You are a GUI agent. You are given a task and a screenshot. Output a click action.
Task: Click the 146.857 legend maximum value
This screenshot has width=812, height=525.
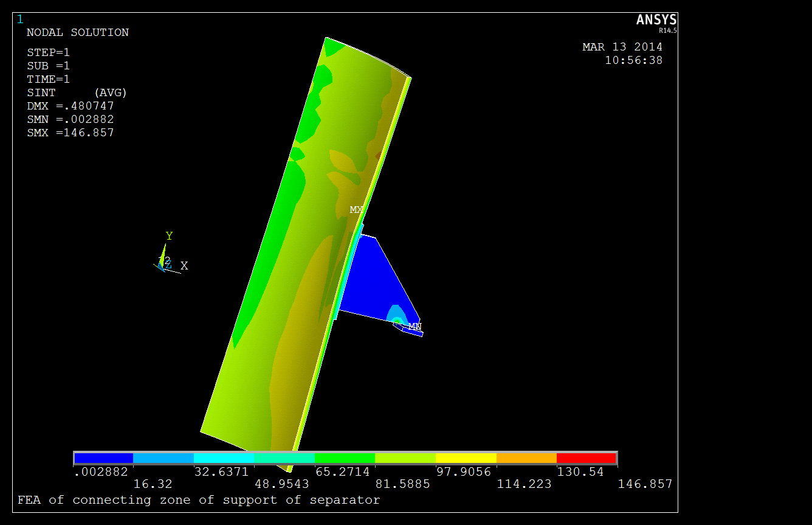[645, 484]
